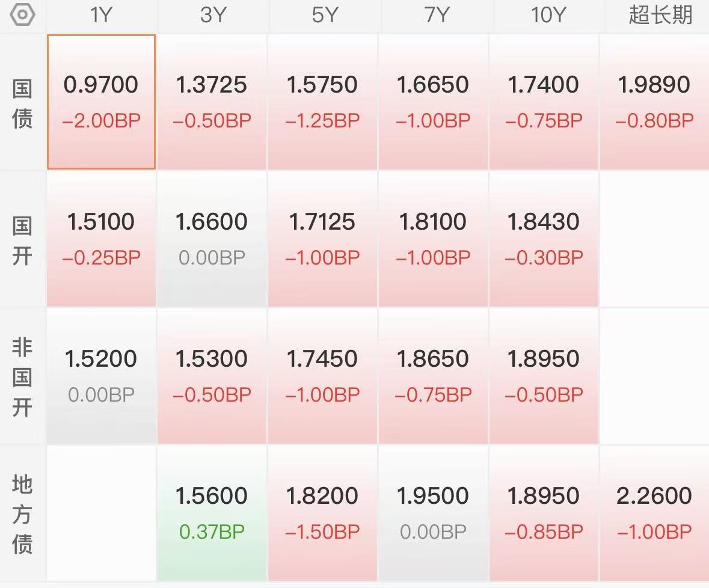
Task: Select the 国债 row label
Action: [x=23, y=102]
